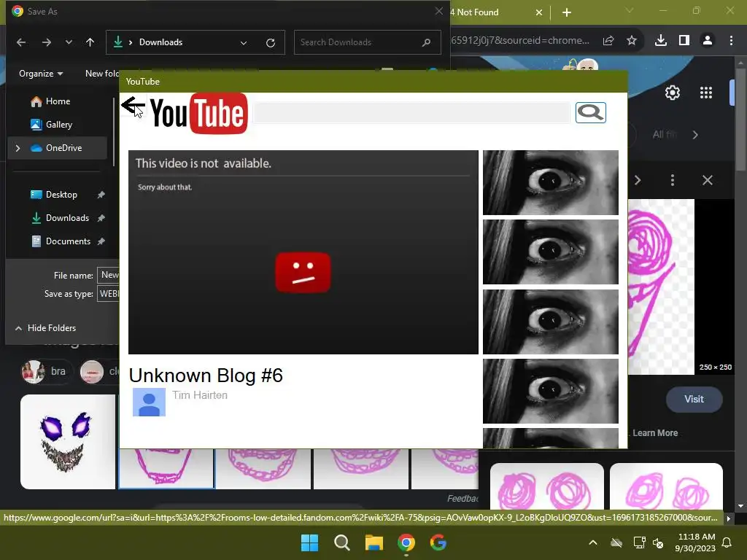Viewport: 747px width, 560px height.
Task: Open Chrome from the taskbar
Action: (406, 542)
